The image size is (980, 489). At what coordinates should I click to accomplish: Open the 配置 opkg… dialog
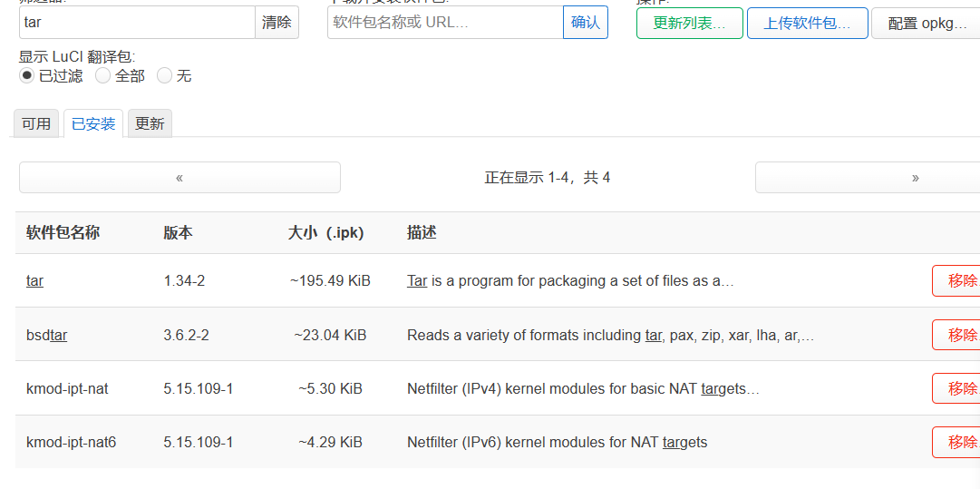pos(927,24)
